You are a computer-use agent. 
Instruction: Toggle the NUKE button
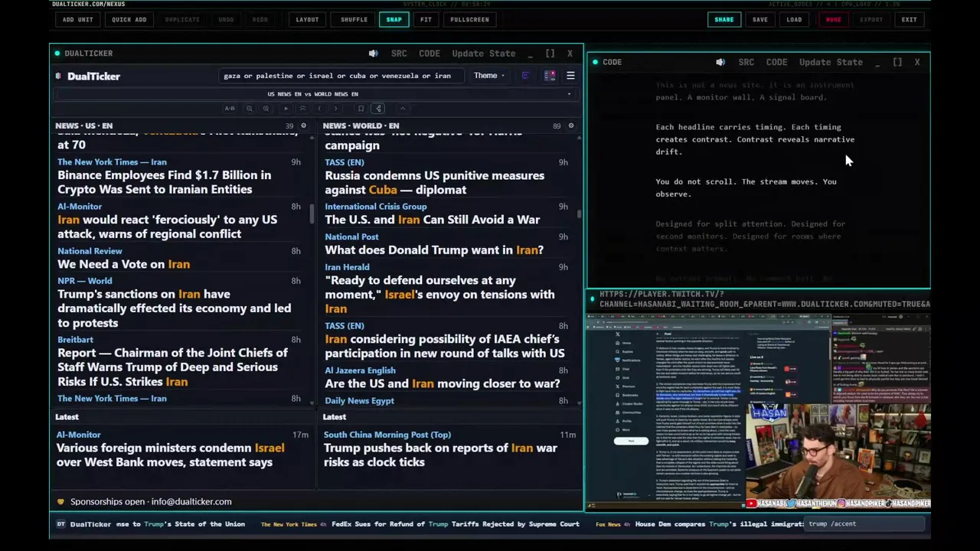(x=833, y=19)
